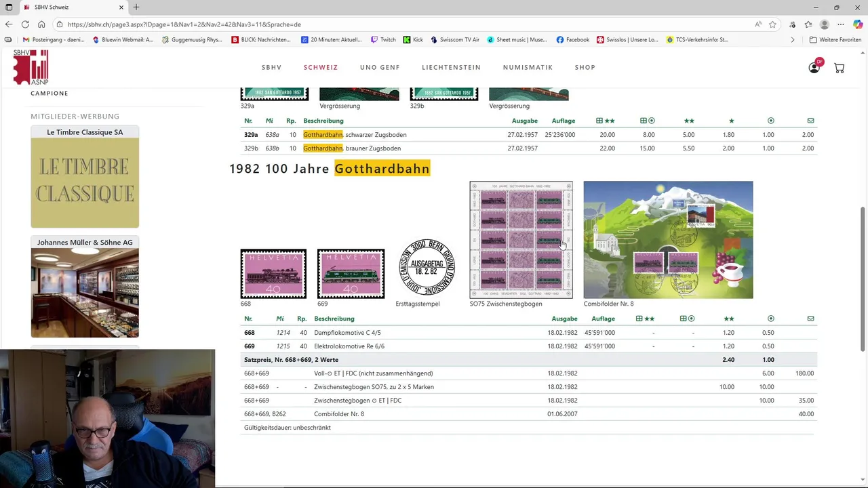Select row 668 Dampflokomotive C 4/5

click(529, 333)
